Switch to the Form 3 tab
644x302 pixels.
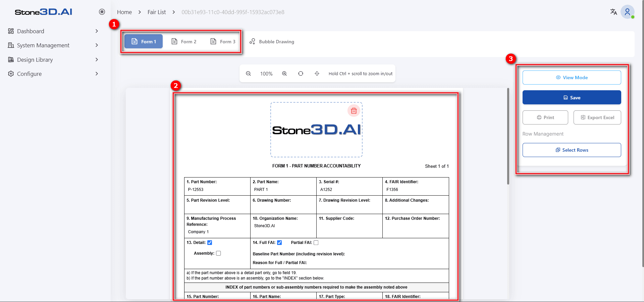223,42
